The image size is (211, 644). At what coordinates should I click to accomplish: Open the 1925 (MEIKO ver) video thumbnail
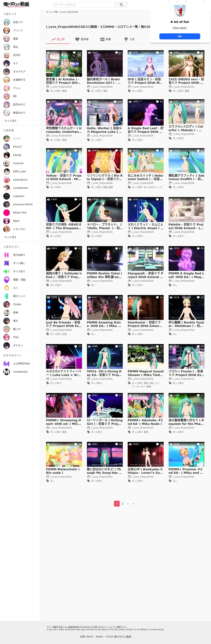coord(186,64)
